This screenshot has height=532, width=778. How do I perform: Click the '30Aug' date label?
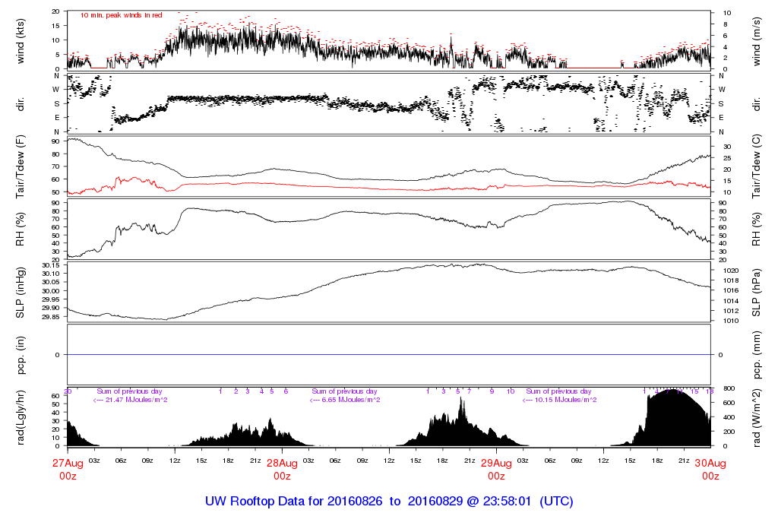pyautogui.click(x=710, y=464)
